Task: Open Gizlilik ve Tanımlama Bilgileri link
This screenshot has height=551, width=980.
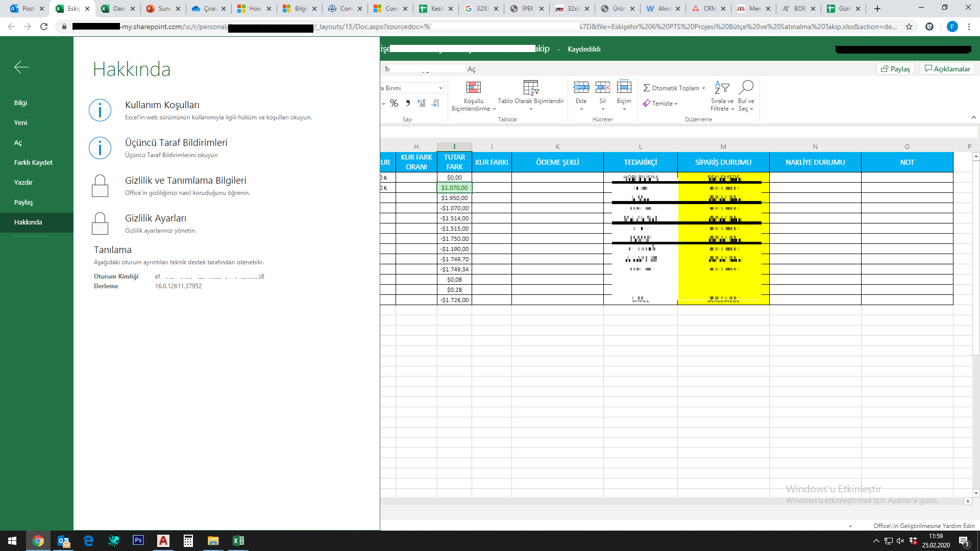Action: 186,181
